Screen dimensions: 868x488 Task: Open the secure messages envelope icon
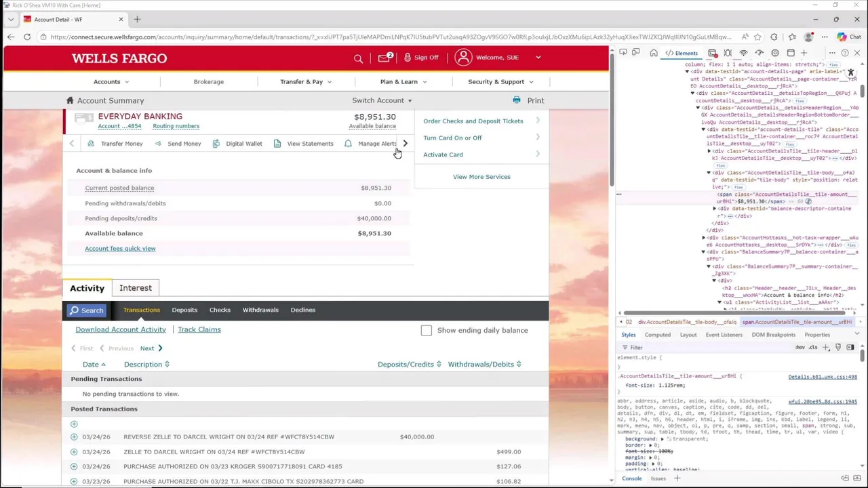click(x=384, y=58)
